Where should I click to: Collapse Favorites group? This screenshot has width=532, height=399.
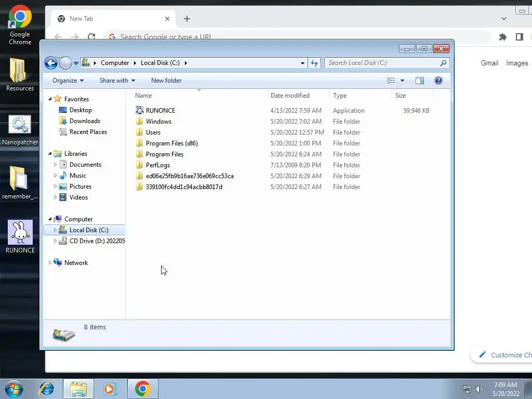(50, 99)
